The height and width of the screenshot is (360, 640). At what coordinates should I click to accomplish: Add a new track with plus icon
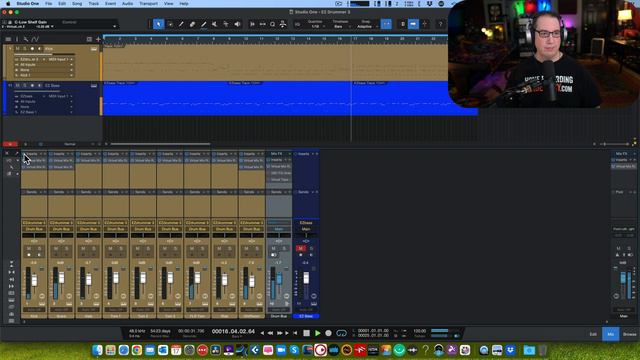pos(98,39)
